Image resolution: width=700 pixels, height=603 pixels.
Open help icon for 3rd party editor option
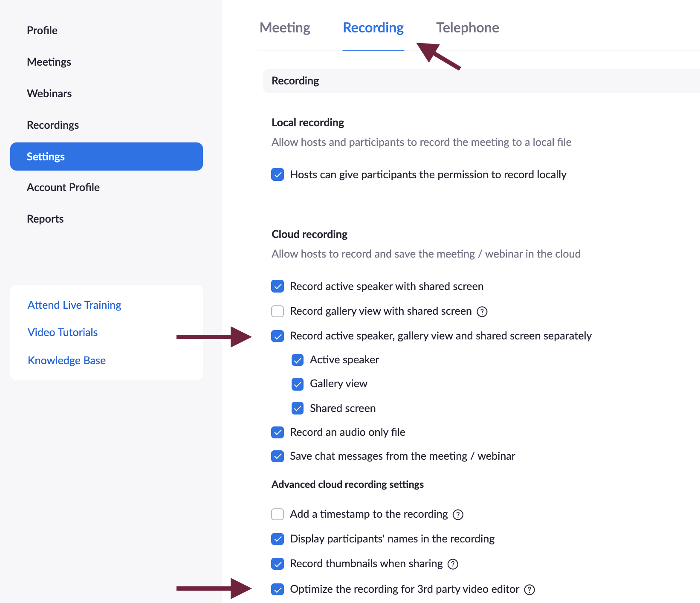click(x=529, y=590)
